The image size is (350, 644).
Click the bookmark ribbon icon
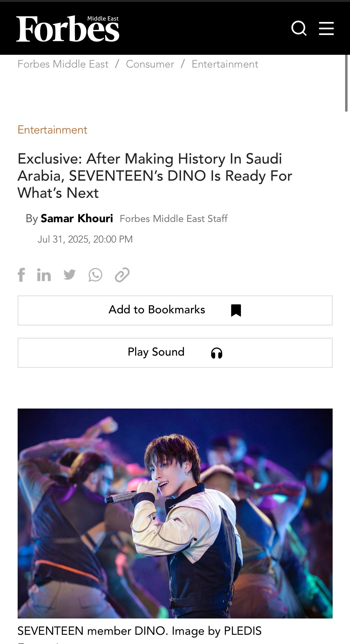point(236,310)
